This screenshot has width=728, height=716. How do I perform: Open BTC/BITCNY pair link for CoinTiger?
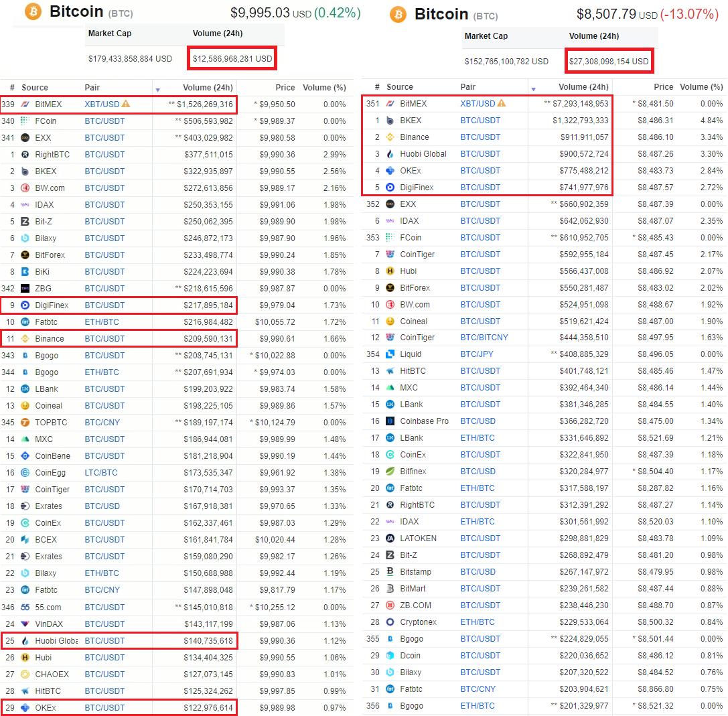[x=484, y=338]
